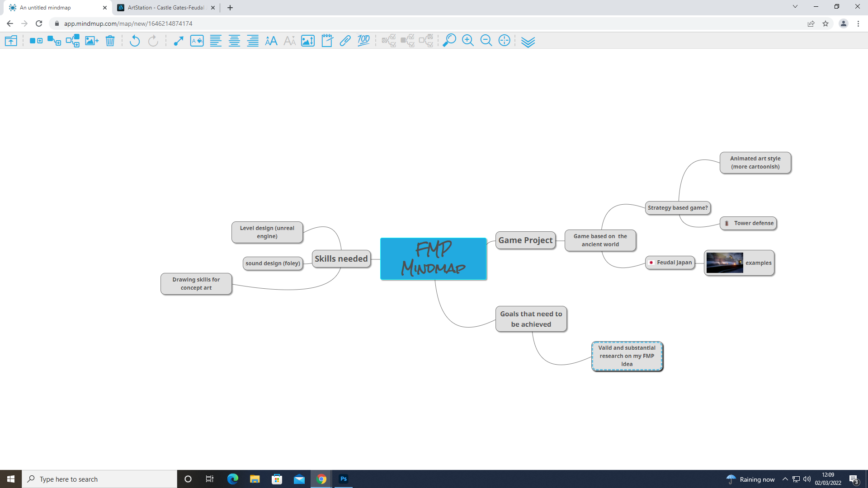
Task: Select the Skills needed node
Action: tap(341, 259)
